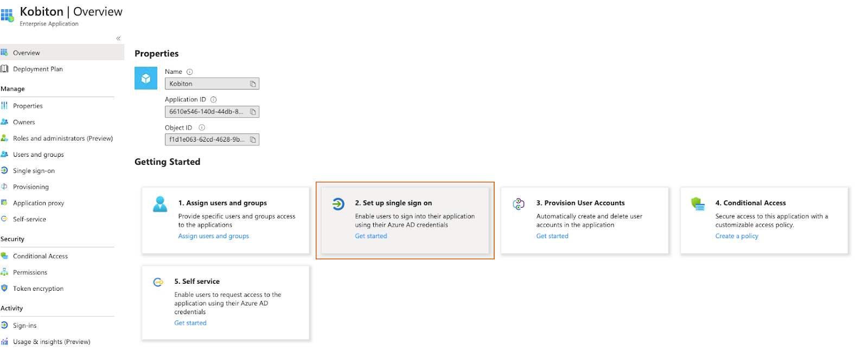Click the '2. Set up single sign on' title
This screenshot has height=351, width=868.
point(393,203)
